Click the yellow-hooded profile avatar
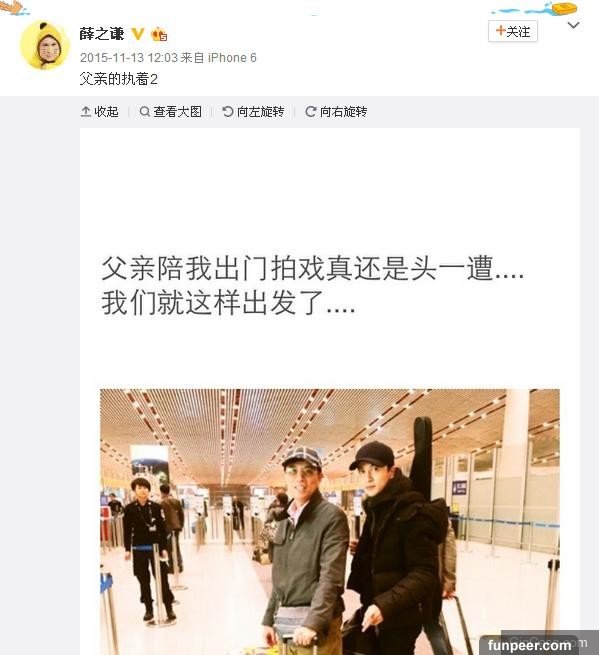 [45, 44]
